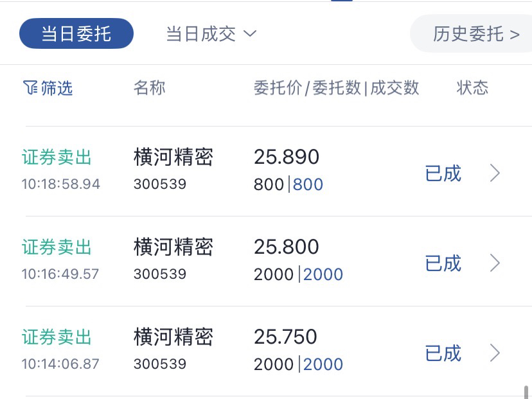The height and width of the screenshot is (399, 532).
Task: Switch to 当日委托 tab
Action: pyautogui.click(x=76, y=33)
